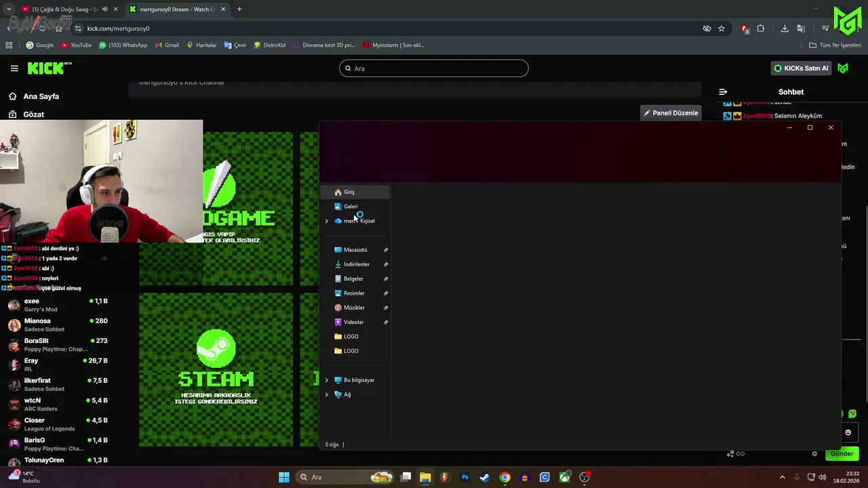Select the mertgursoy0 Stream browser tab
Viewport: 868px width, 488px height.
[178, 9]
